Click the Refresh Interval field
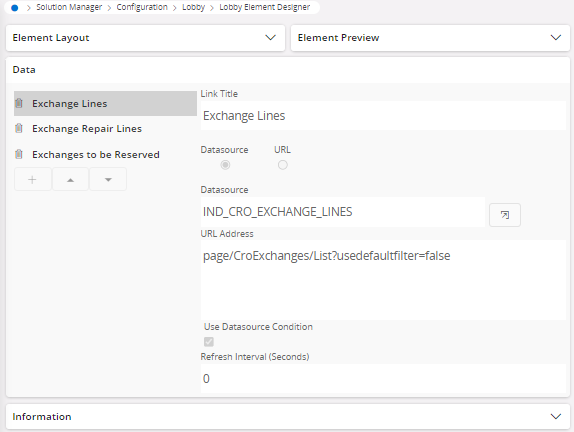This screenshot has height=432, width=574. click(x=383, y=379)
